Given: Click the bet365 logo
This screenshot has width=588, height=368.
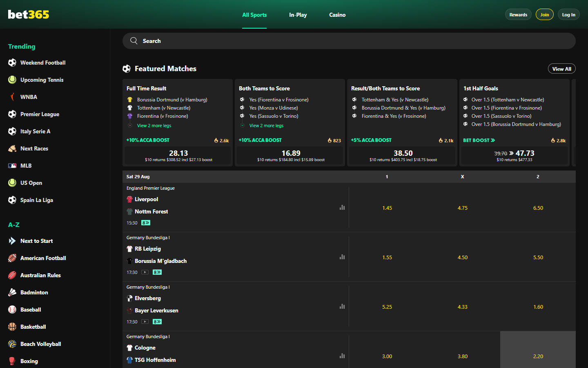Looking at the screenshot, I should click(29, 14).
